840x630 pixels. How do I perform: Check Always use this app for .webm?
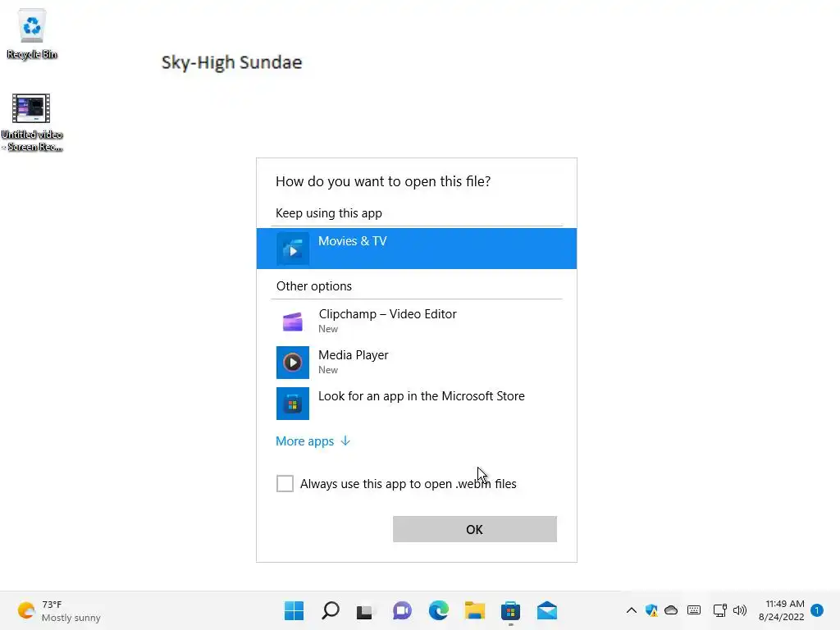tap(285, 483)
